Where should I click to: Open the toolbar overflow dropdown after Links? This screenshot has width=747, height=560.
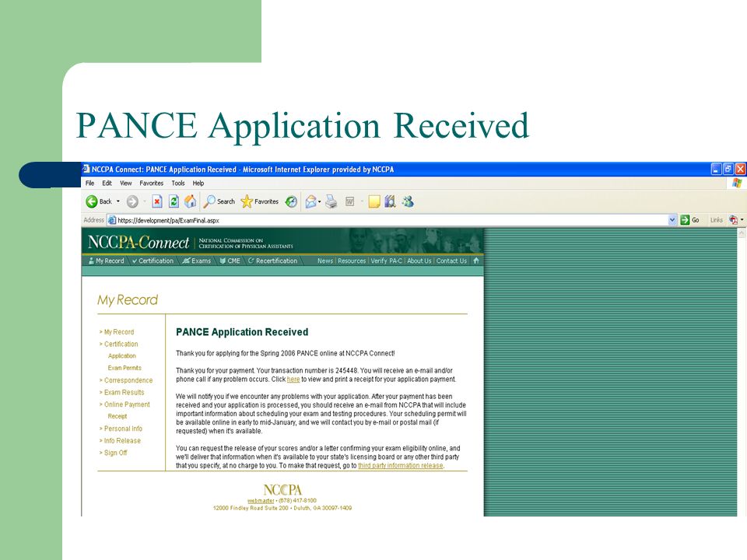point(742,220)
